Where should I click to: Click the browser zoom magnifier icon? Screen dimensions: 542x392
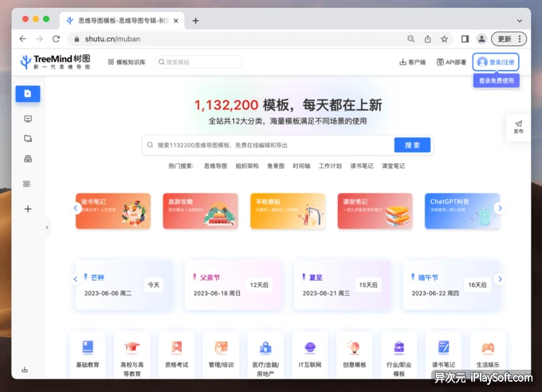click(x=411, y=39)
